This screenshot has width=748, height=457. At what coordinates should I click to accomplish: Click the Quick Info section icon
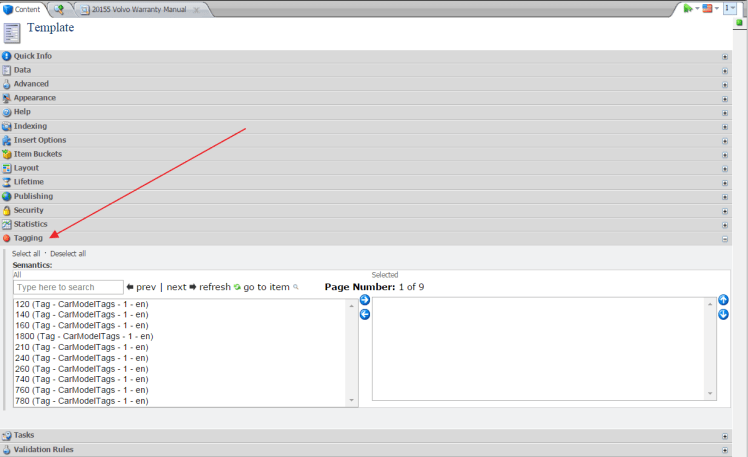click(6, 56)
